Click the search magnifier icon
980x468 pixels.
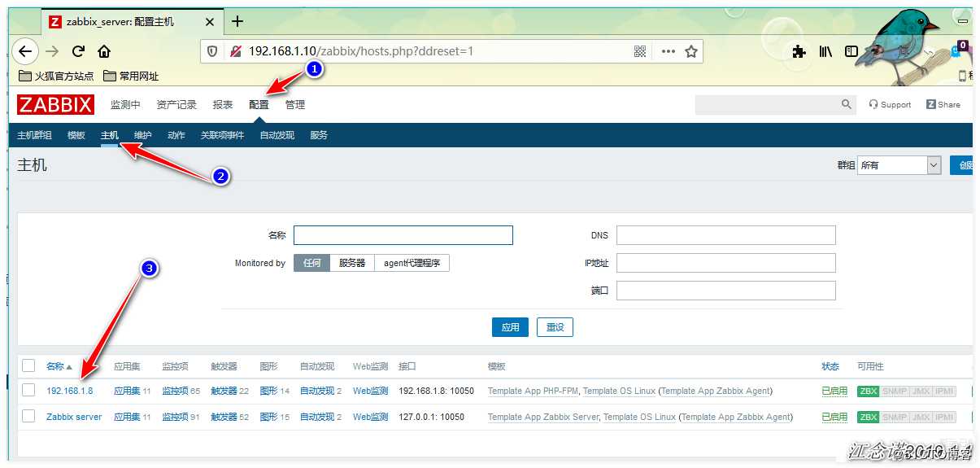(x=847, y=104)
